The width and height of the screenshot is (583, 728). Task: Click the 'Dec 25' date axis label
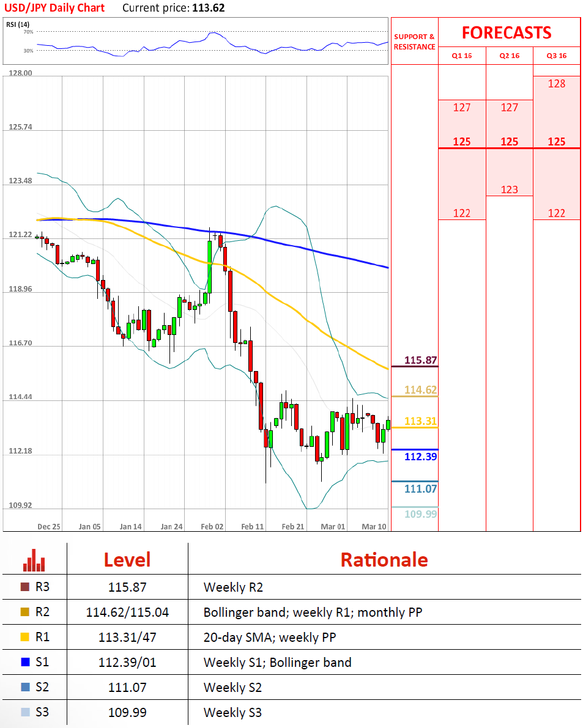point(49,526)
